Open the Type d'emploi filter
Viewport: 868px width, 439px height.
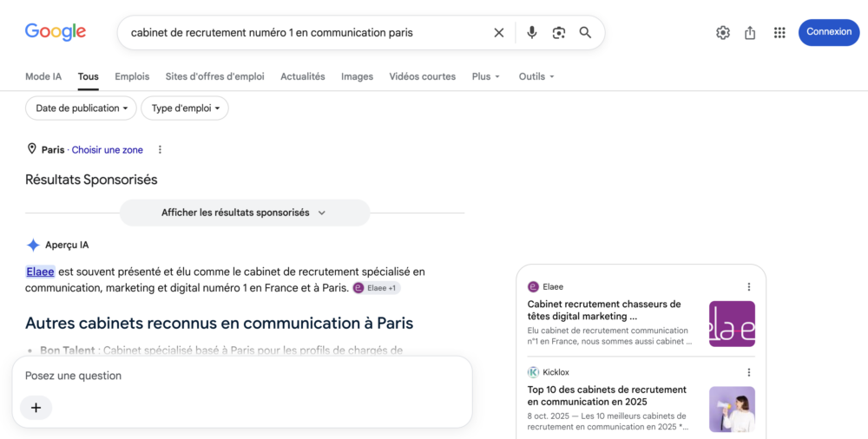[x=185, y=108]
